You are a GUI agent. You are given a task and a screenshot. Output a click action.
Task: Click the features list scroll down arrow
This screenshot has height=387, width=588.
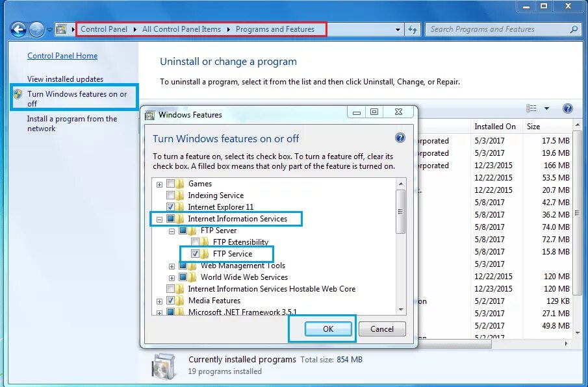tap(401, 310)
